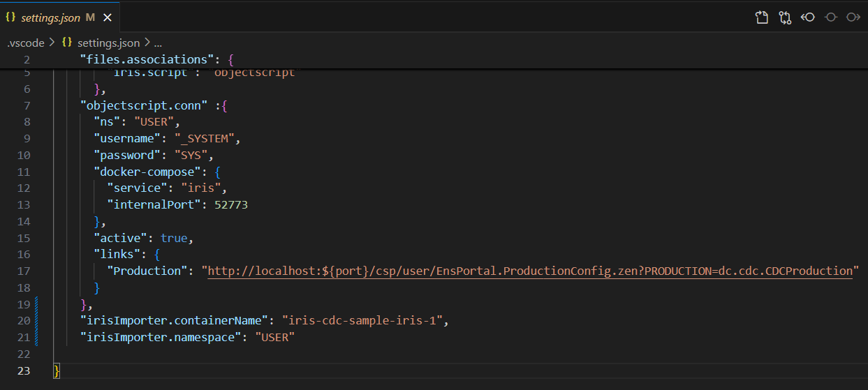Click the Open Changes icon in editor toolbar

click(x=762, y=17)
